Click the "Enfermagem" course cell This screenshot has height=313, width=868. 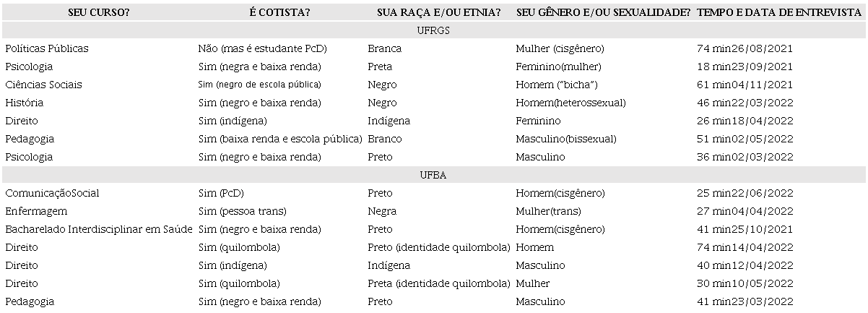(x=36, y=211)
